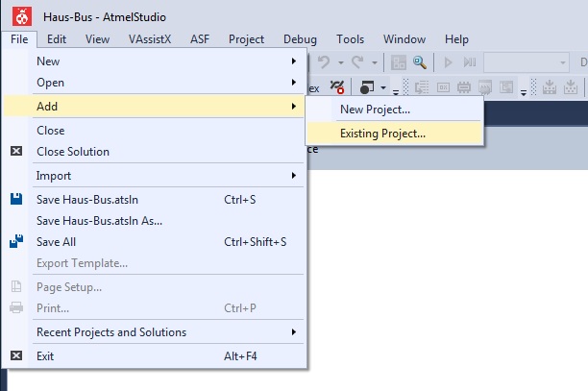Open toolbar options overflow after debug windows

click(524, 91)
